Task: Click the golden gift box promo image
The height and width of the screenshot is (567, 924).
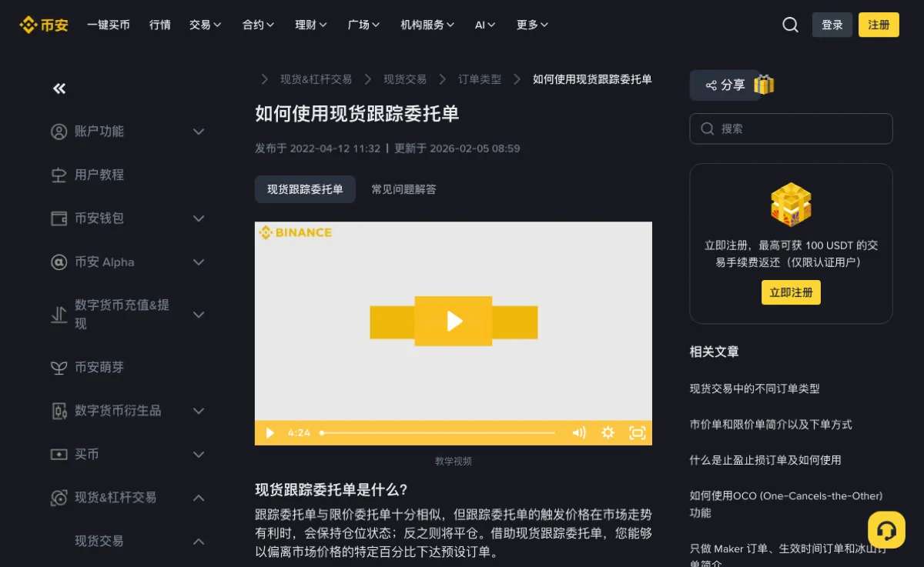Action: coord(791,205)
